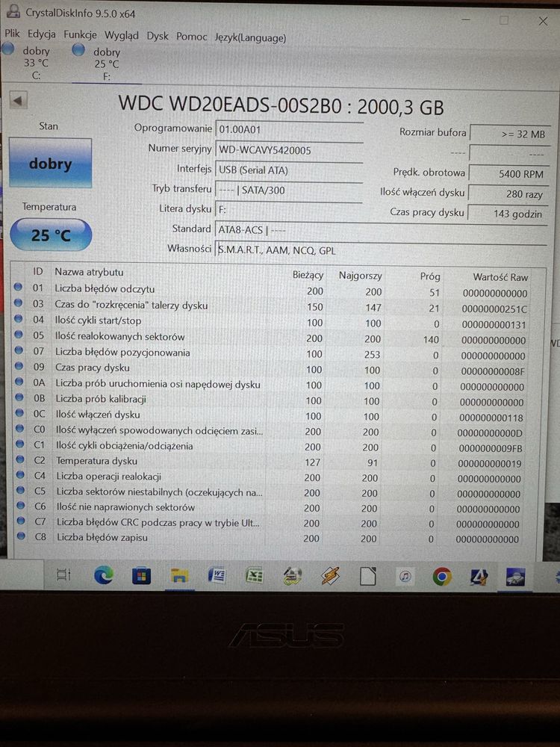This screenshot has width=560, height=747.
Task: Click the previous disk arrow button
Action: pos(18,101)
